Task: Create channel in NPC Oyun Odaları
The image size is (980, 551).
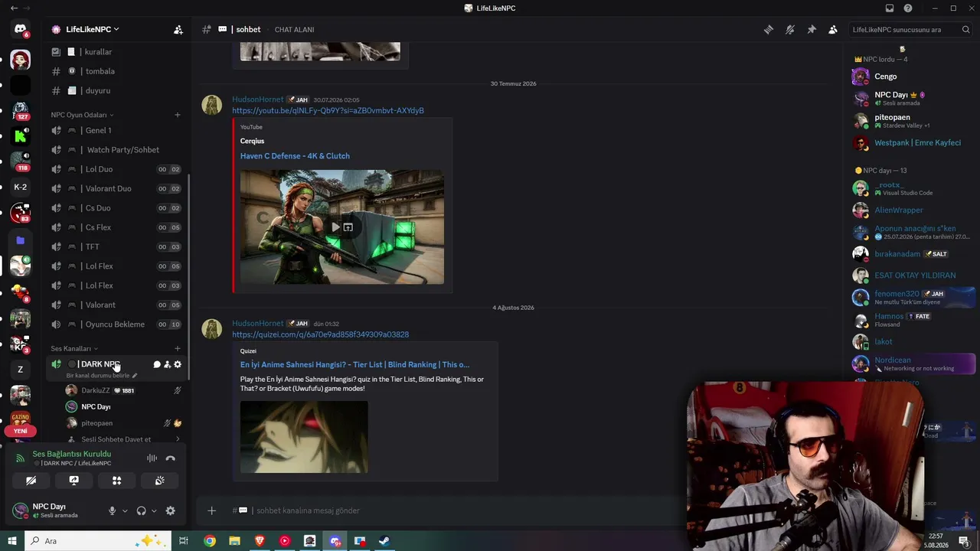Action: pyautogui.click(x=178, y=115)
